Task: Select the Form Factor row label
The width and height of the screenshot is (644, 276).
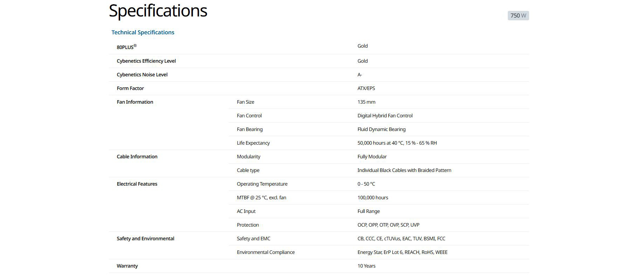Action: [x=130, y=88]
